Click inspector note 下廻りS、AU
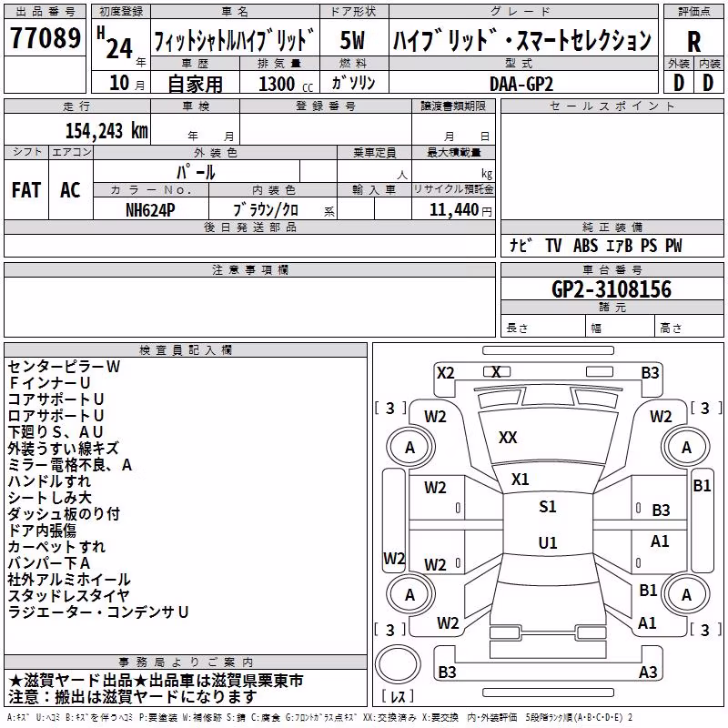The height and width of the screenshot is (728, 728). pos(56,431)
